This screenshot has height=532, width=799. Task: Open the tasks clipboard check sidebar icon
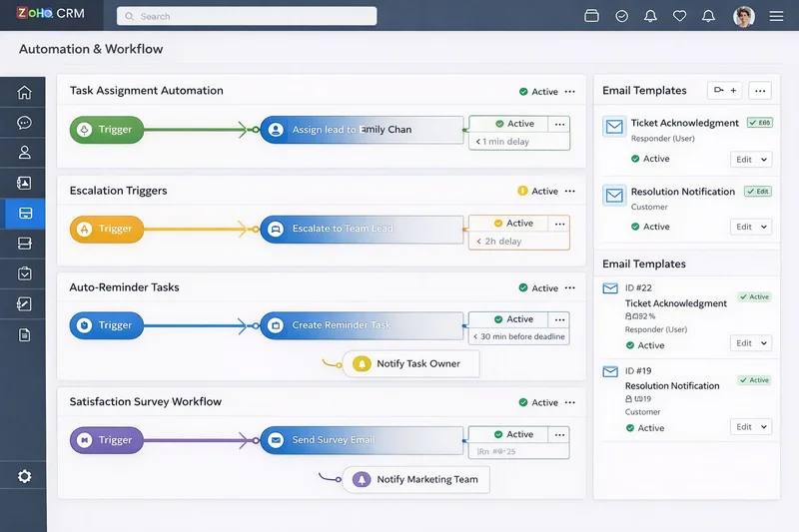click(x=24, y=273)
